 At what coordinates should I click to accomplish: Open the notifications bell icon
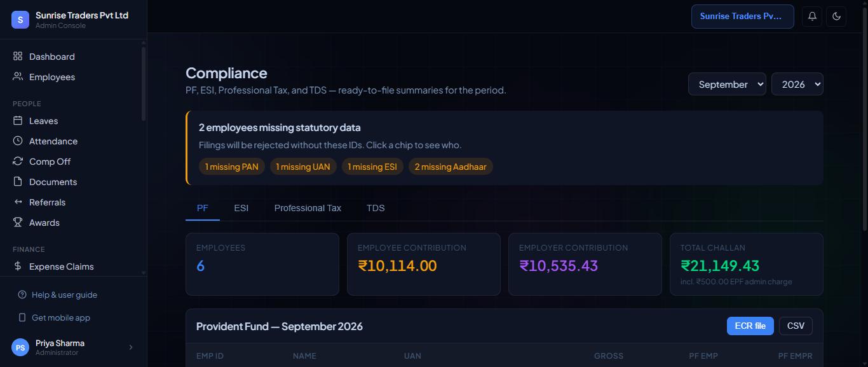(x=812, y=17)
